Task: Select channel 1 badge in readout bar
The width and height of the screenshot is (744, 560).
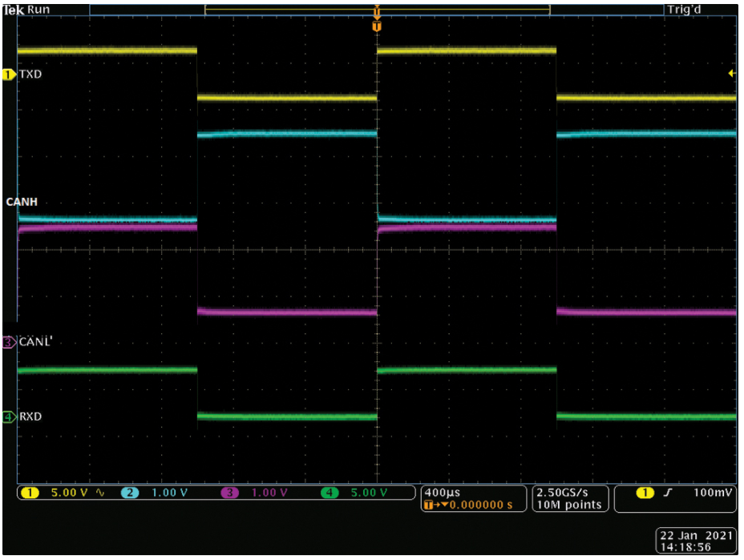Action: coord(30,493)
